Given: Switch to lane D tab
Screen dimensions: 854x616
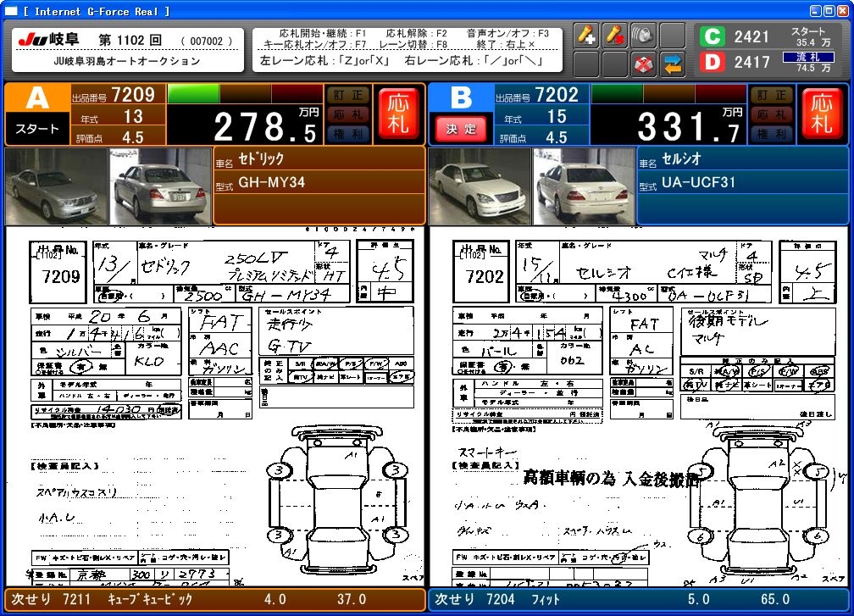Looking at the screenshot, I should pos(713,62).
